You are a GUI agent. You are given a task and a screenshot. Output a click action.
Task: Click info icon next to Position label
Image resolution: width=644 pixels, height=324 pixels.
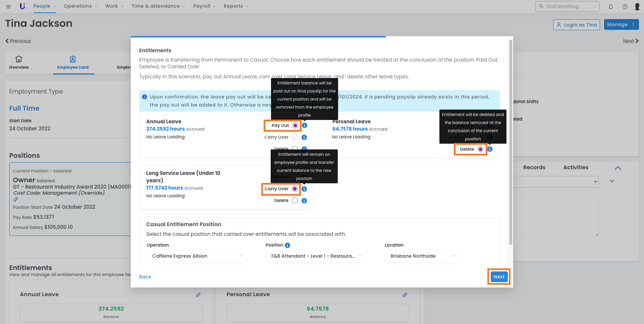[287, 245]
